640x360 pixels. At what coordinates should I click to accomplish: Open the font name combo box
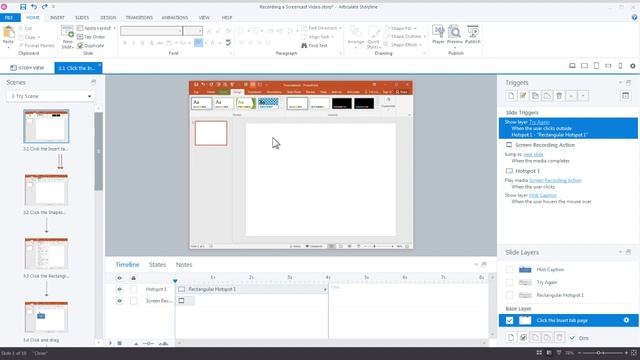coord(151,31)
